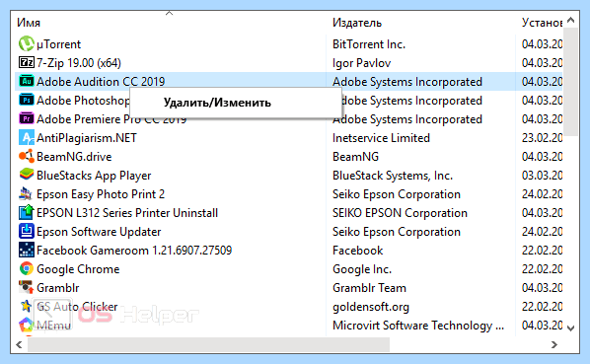Click the 23.02 install date for AntiPlagiarism.NET
590x364 pixels.
542,138
